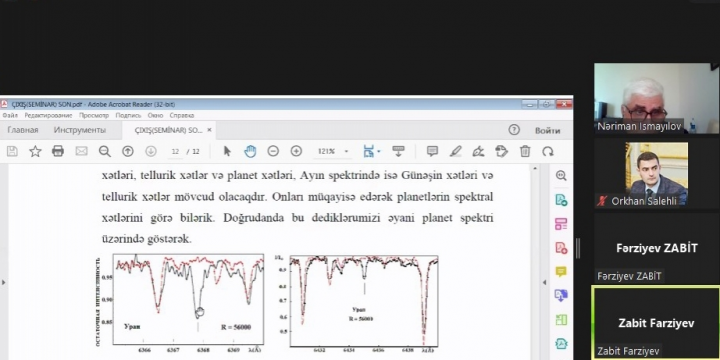720x360 pixels.
Task: Expand the fit page dropdown arrow
Action: (x=378, y=151)
